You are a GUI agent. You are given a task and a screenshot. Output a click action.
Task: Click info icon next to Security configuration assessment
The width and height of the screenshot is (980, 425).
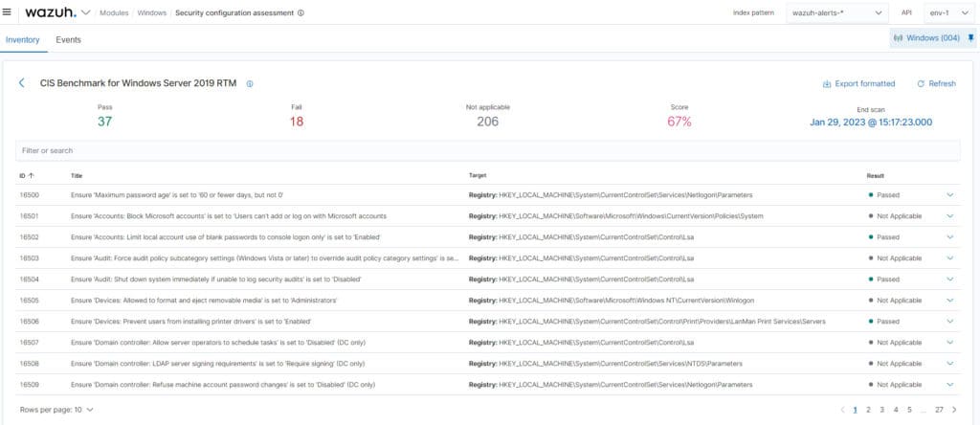coord(301,13)
